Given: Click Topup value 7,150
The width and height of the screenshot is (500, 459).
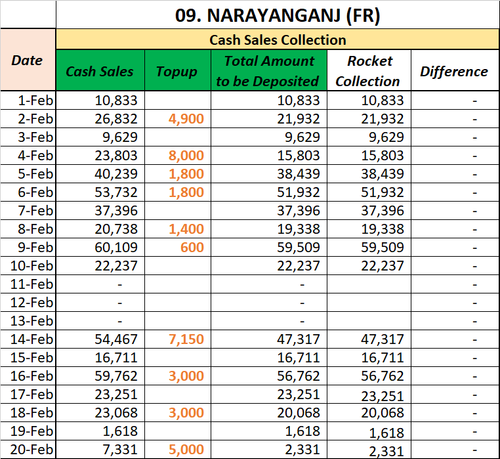Looking at the screenshot, I should pyautogui.click(x=178, y=339).
